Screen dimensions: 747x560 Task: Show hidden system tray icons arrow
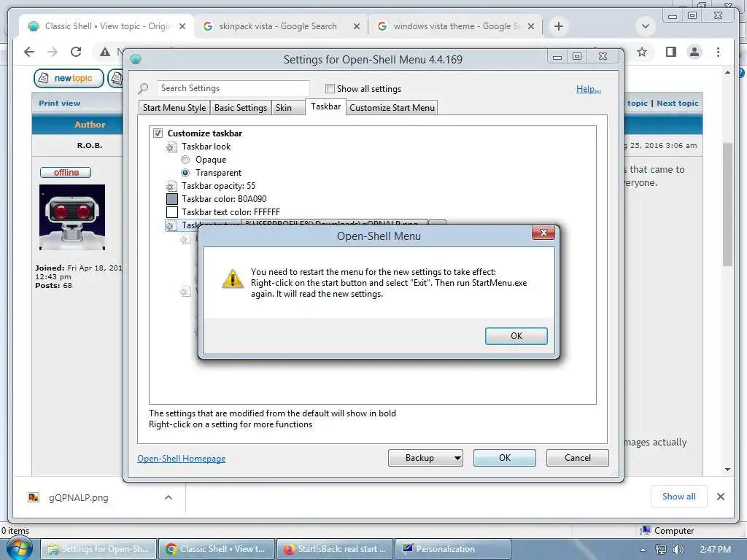point(643,550)
